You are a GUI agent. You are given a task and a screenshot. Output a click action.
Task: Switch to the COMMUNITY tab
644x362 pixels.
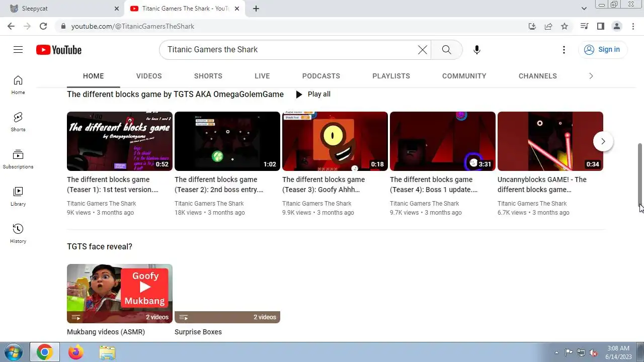click(x=464, y=76)
